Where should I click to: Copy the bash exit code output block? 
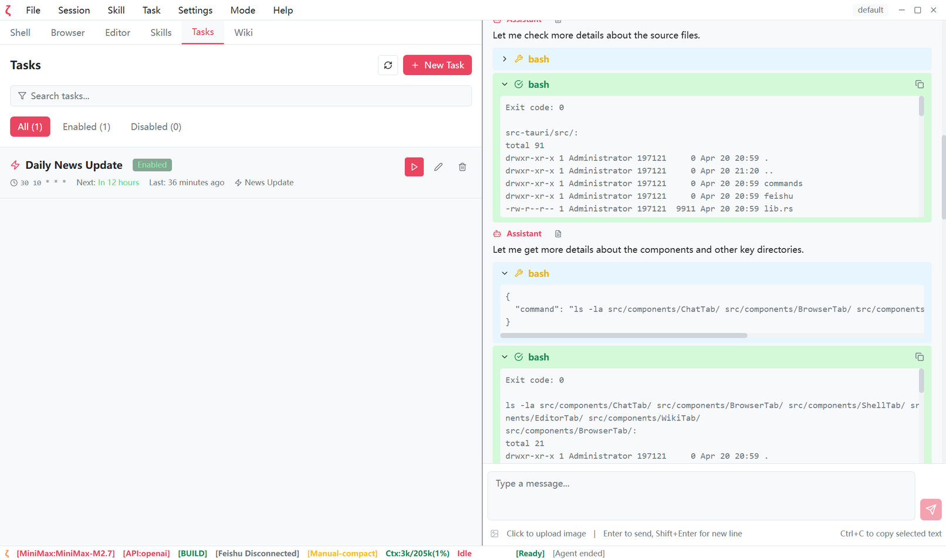(920, 84)
